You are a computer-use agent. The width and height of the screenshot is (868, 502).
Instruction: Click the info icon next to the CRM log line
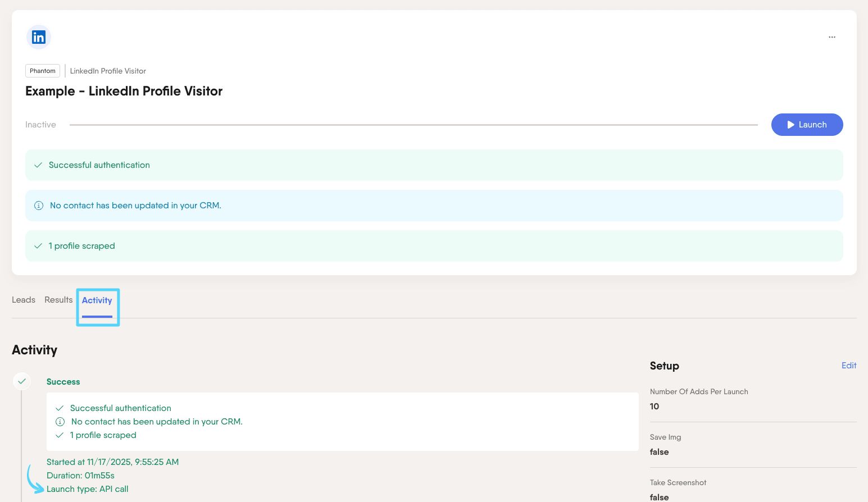[60, 421]
